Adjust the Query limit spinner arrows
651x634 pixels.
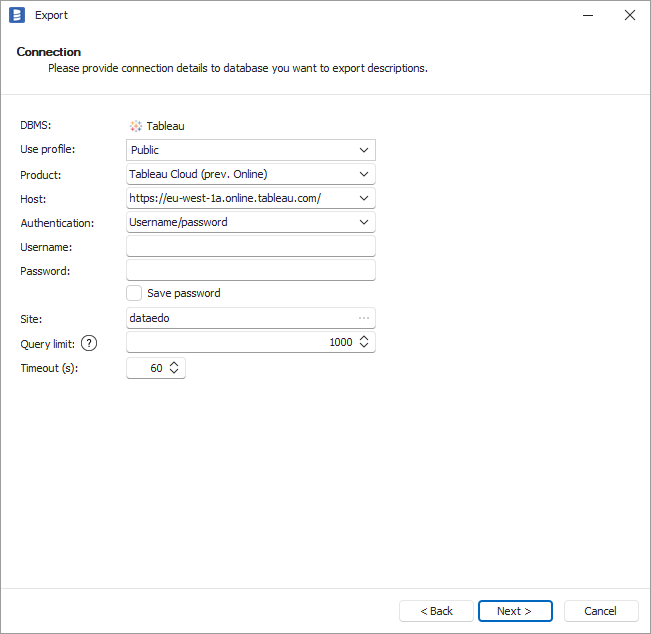[364, 342]
